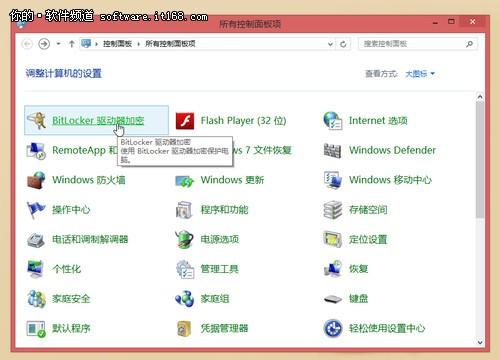Click the 电源选项 text
Viewport: 500px width, 360px height.
click(x=220, y=239)
